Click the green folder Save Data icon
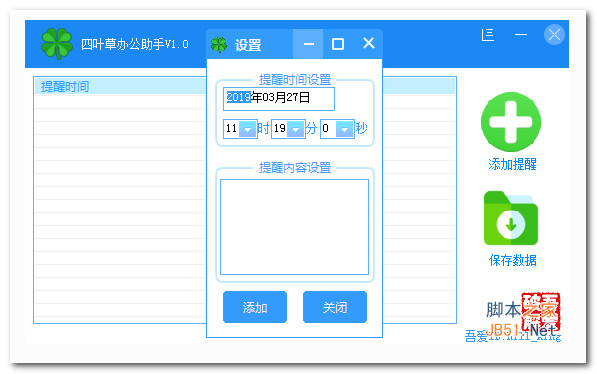 511,218
